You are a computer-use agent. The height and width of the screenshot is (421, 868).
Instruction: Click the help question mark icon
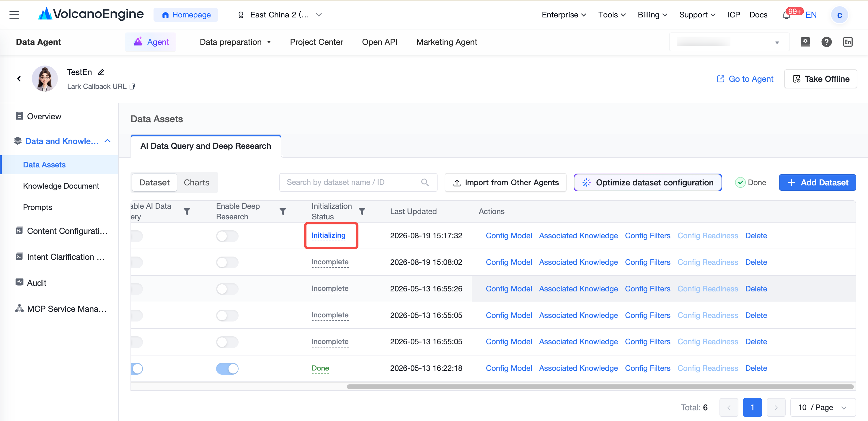pyautogui.click(x=826, y=42)
